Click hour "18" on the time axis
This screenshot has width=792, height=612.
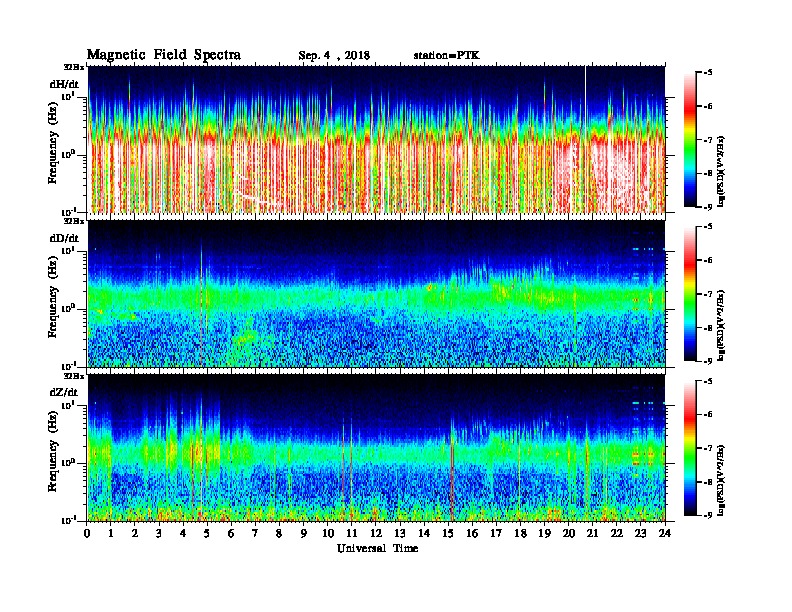click(x=520, y=533)
